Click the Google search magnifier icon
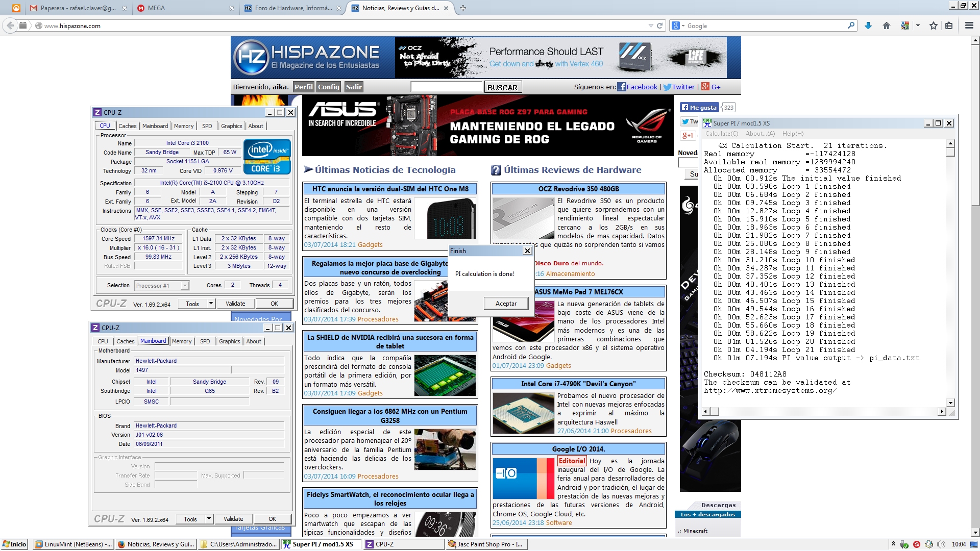The width and height of the screenshot is (980, 551). coord(851,26)
